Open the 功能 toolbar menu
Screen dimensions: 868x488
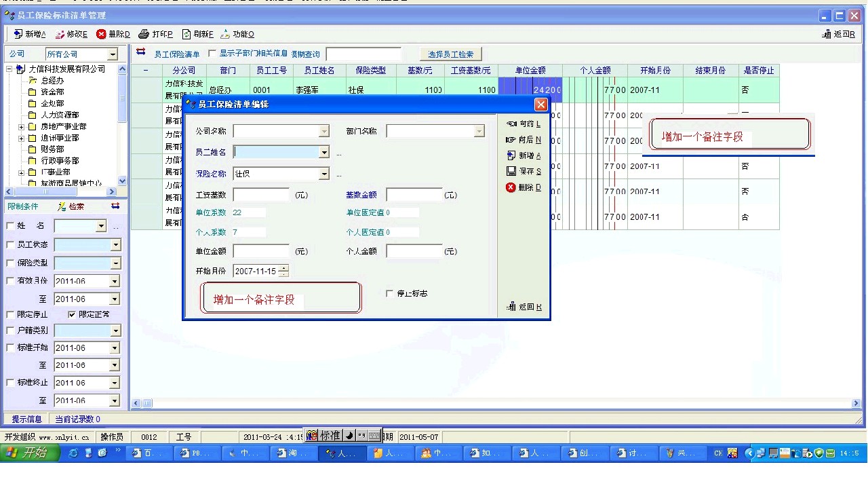pyautogui.click(x=226, y=34)
